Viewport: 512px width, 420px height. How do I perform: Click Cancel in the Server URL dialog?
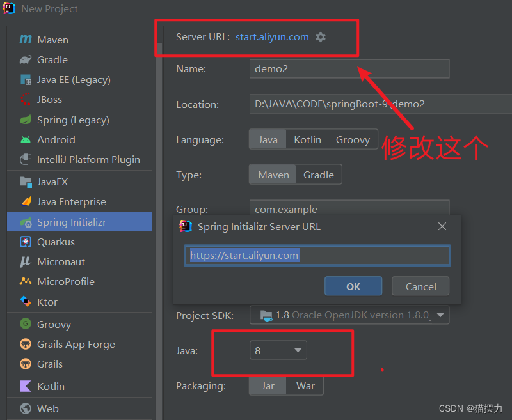[420, 286]
